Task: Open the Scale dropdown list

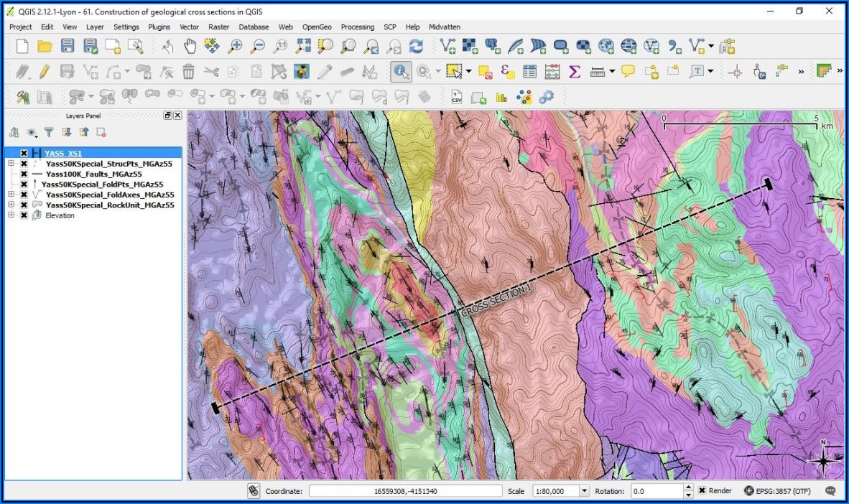Action: [x=584, y=491]
